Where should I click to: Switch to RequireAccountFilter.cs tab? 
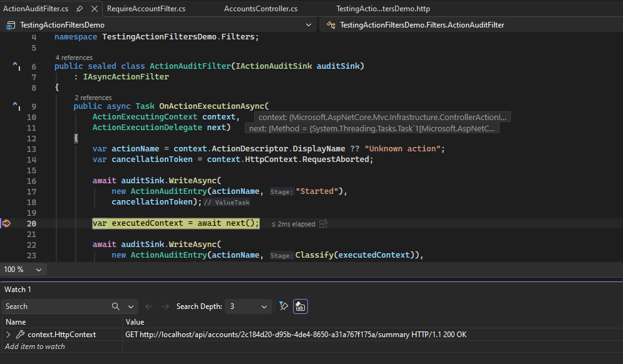pos(146,8)
